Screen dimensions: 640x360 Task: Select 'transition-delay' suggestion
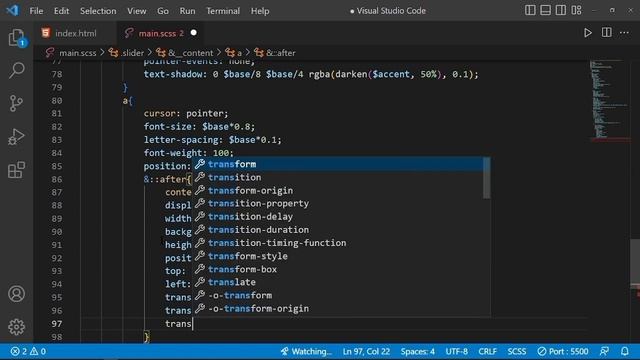[338, 217]
